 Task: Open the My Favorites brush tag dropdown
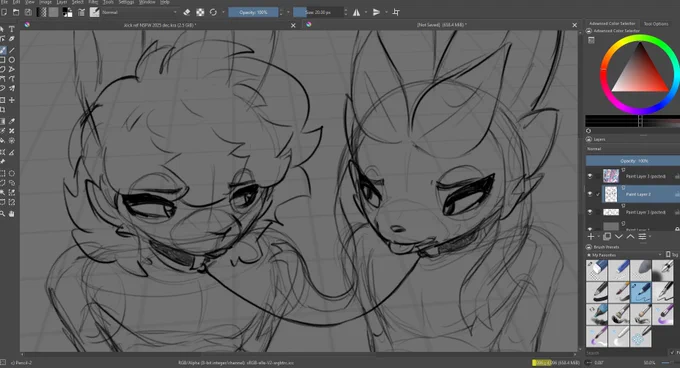coord(624,255)
